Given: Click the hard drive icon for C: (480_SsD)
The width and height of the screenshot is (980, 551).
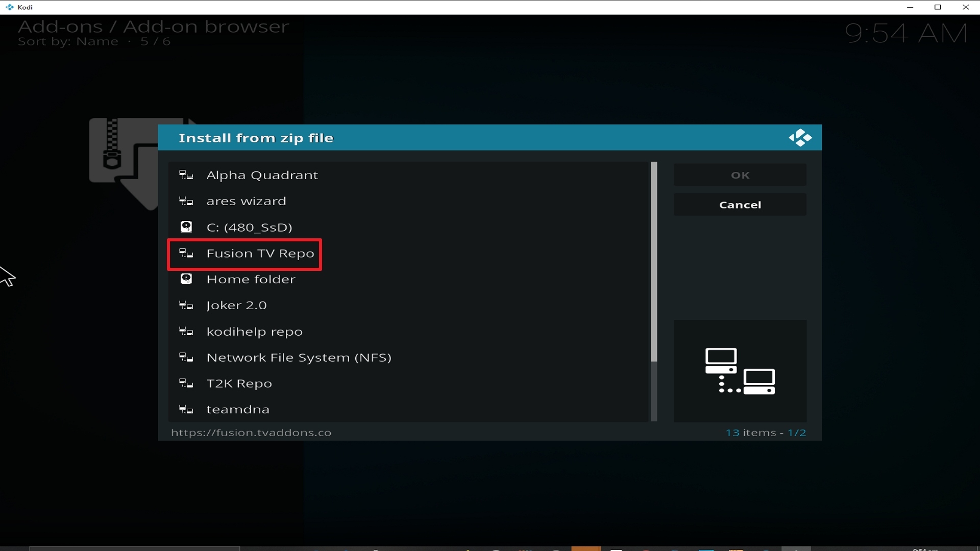Looking at the screenshot, I should pyautogui.click(x=186, y=227).
